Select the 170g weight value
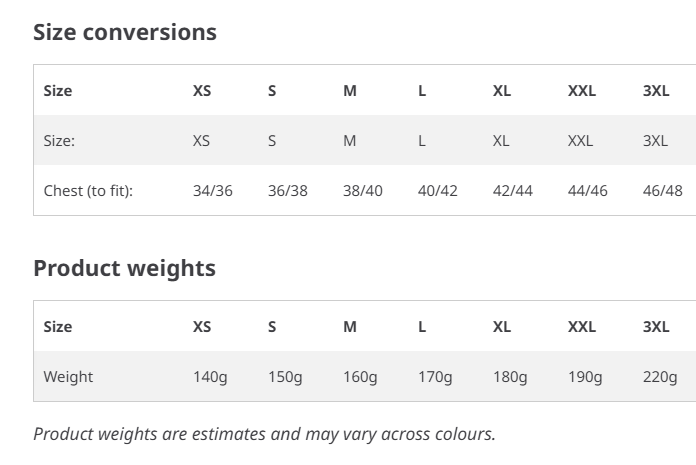696x465 pixels. (435, 377)
